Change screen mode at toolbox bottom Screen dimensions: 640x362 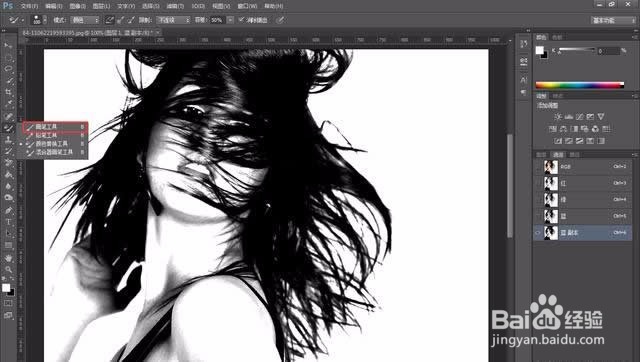pos(8,315)
